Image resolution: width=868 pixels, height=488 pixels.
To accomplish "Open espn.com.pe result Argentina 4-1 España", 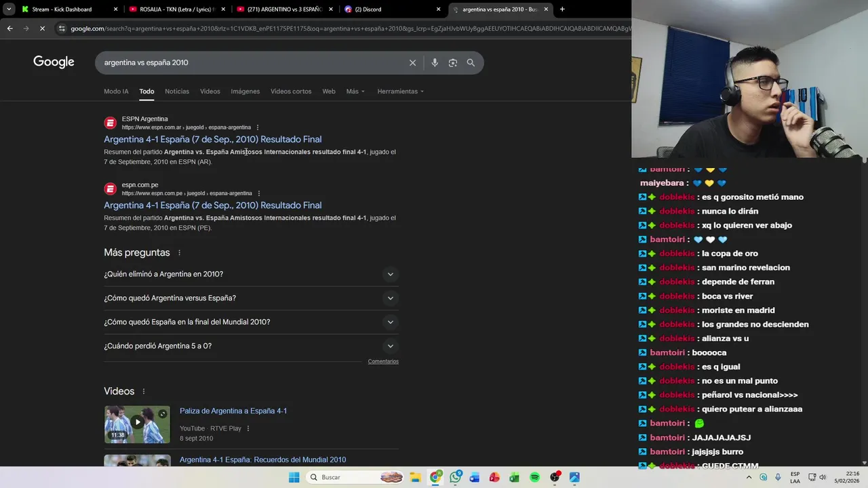I will [x=213, y=205].
